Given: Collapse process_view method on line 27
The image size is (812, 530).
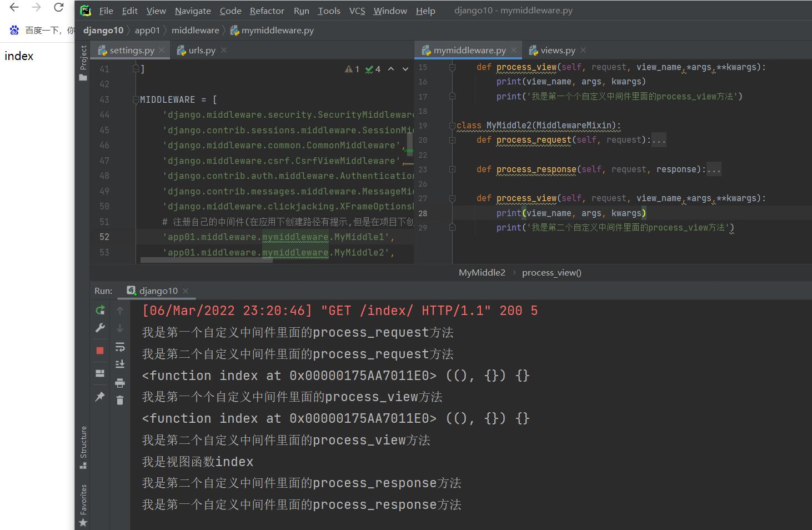Looking at the screenshot, I should (x=452, y=198).
